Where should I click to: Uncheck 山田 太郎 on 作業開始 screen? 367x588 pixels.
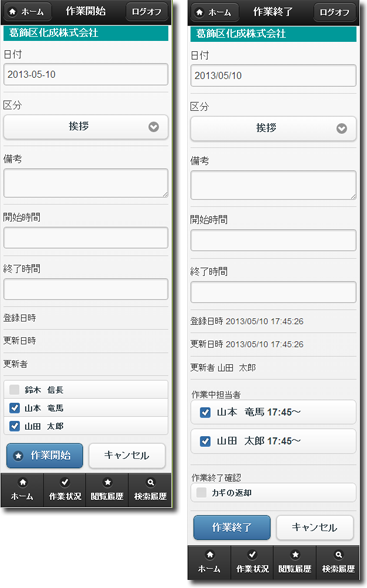click(14, 426)
